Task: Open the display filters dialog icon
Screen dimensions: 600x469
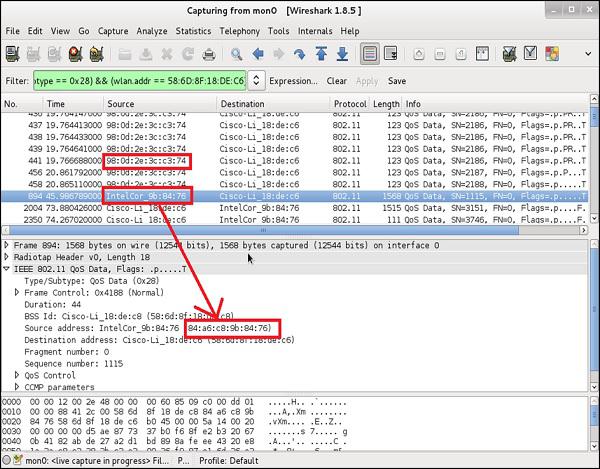Action: click(530, 54)
